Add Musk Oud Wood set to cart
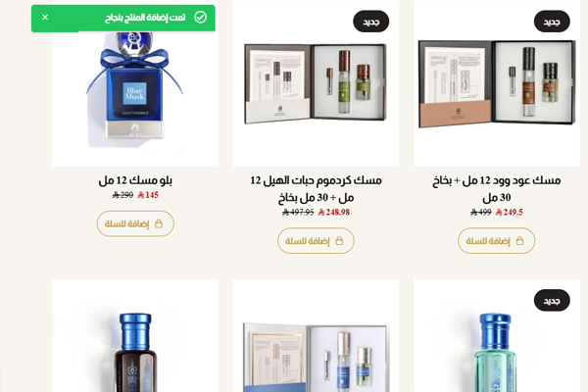 (x=496, y=241)
